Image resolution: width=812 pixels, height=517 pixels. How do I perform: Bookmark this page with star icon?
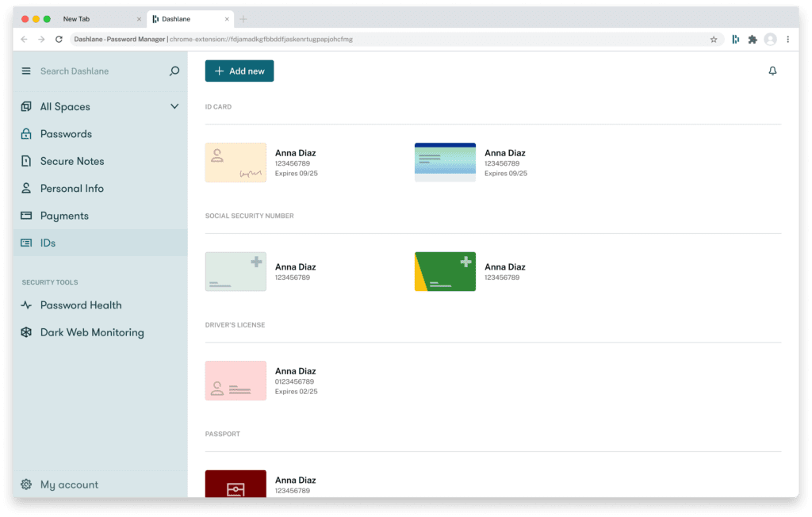(713, 39)
